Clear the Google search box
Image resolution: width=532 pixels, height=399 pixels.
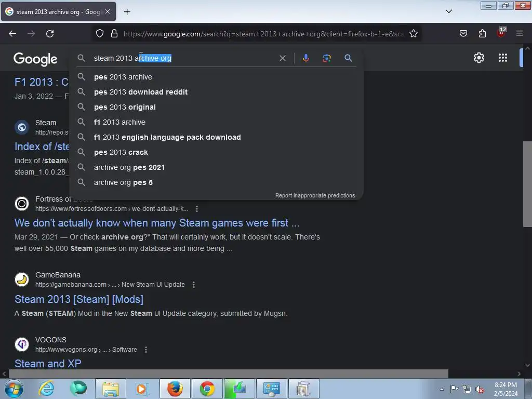[282, 58]
